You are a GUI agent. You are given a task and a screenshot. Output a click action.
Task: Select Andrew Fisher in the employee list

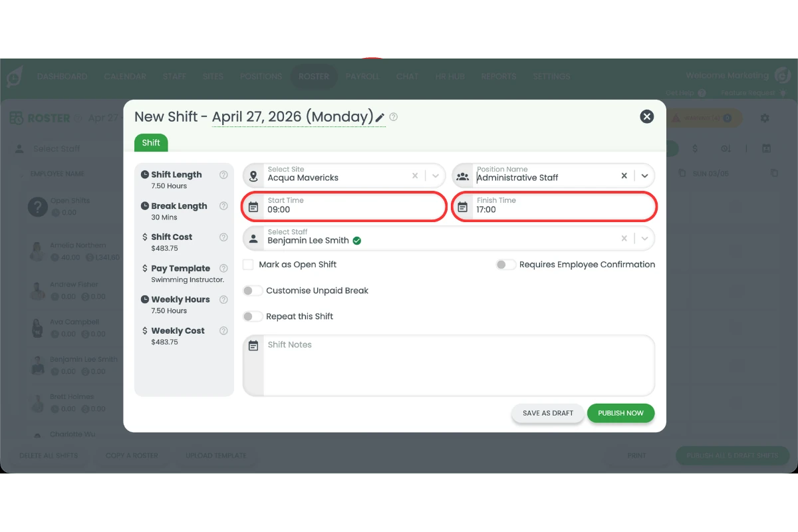pos(74,284)
